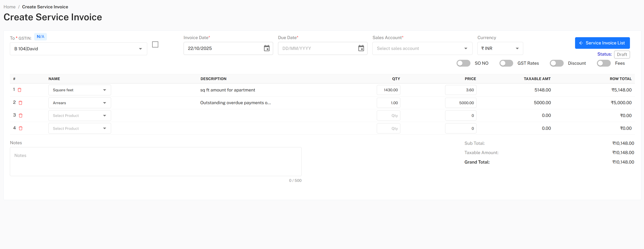Click the Draft status button
644x249 pixels.
622,54
